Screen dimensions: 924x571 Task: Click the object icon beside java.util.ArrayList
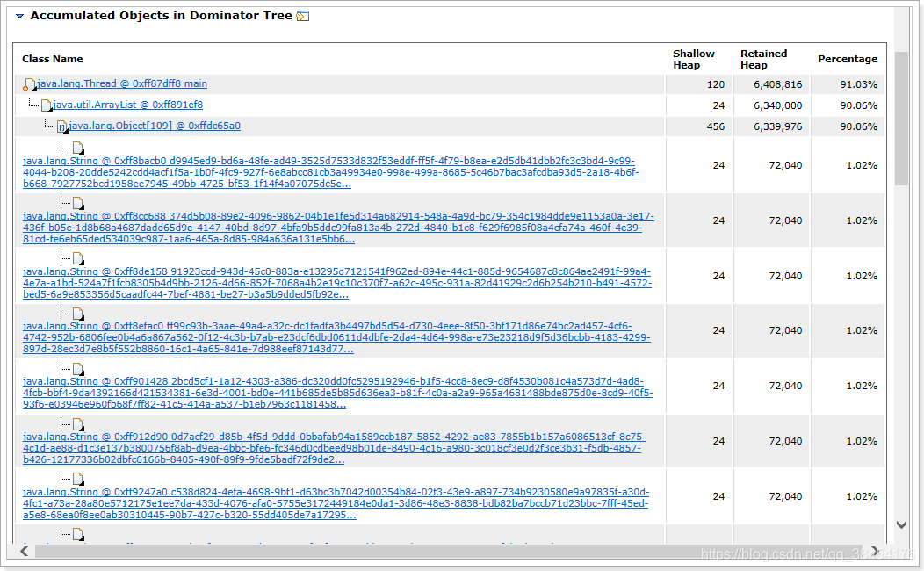click(x=46, y=106)
